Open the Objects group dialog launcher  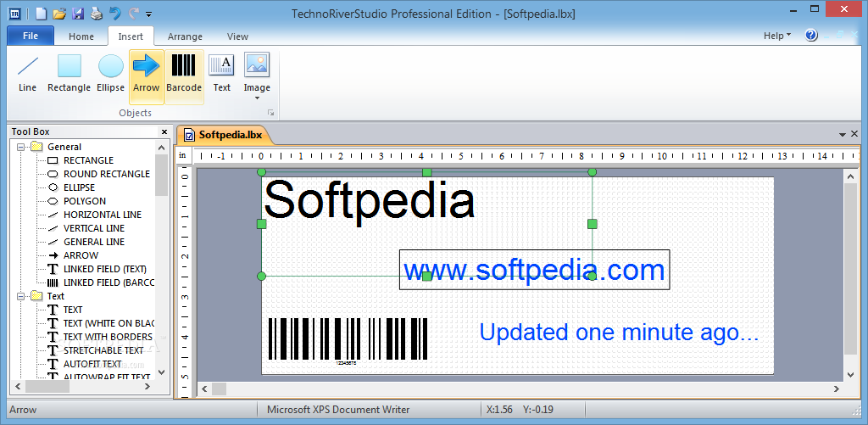(270, 113)
